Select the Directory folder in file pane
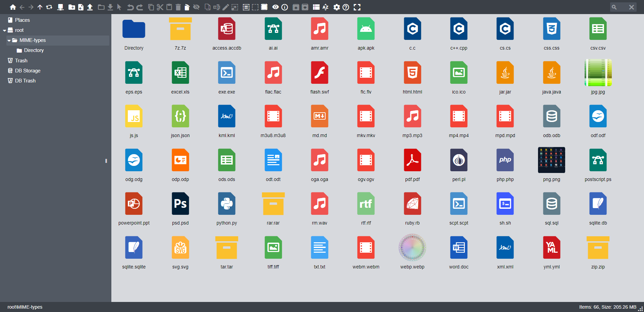Screen dimensions: 644x312 click(134, 33)
